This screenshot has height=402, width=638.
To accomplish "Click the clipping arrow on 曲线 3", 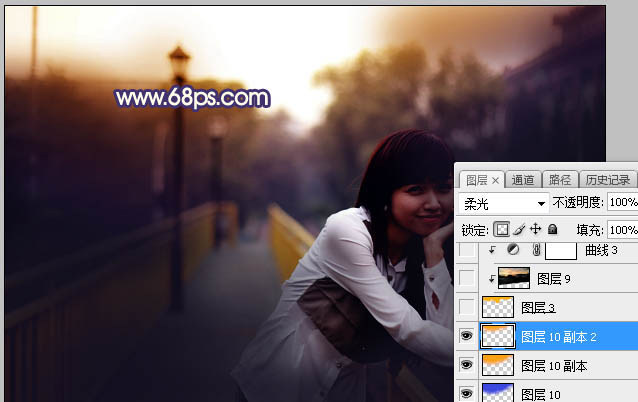I will [x=492, y=249].
